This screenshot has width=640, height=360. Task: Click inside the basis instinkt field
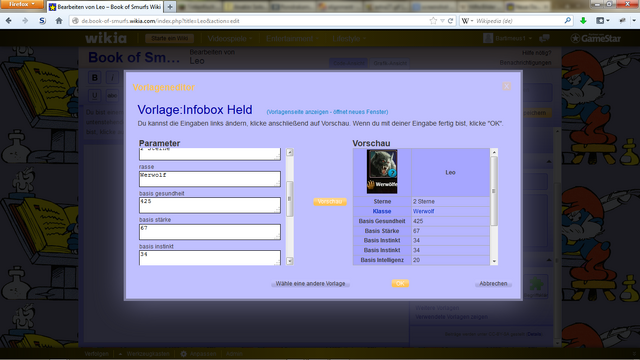point(210,258)
